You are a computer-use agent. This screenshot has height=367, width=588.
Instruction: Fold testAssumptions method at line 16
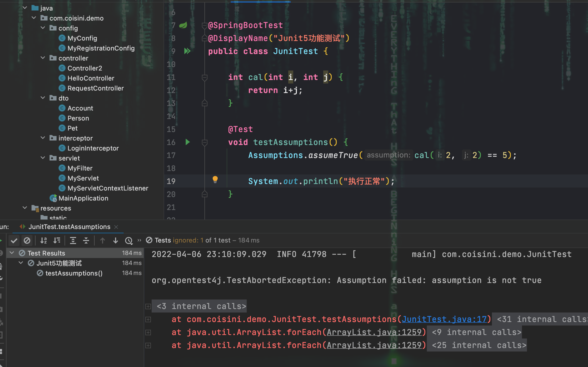pyautogui.click(x=204, y=142)
